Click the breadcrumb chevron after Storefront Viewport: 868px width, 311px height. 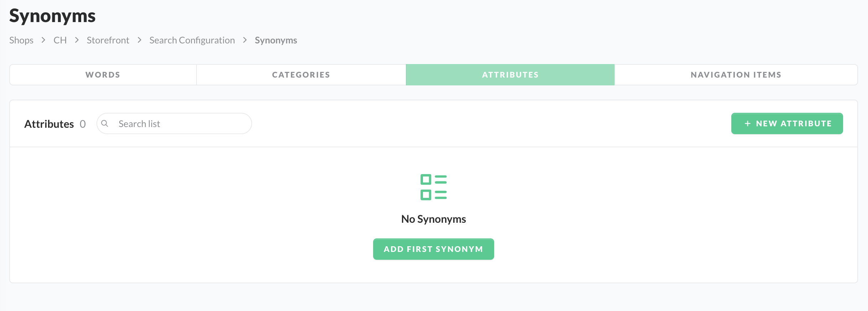(x=140, y=40)
